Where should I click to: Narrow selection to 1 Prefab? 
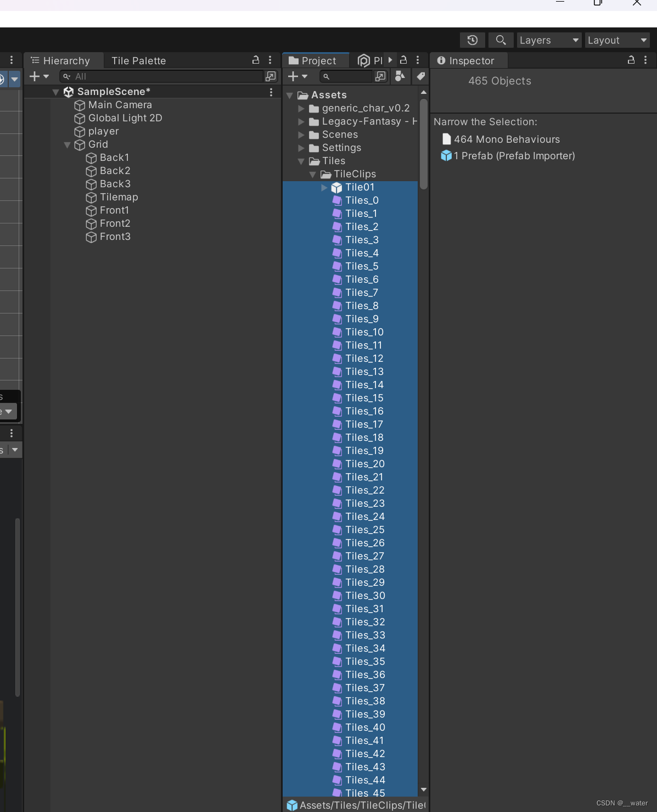click(x=508, y=156)
